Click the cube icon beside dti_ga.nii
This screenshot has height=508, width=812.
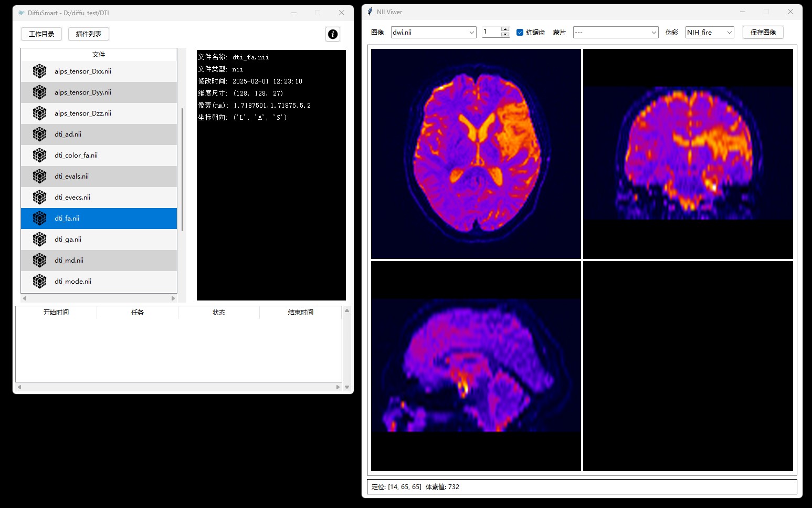39,240
